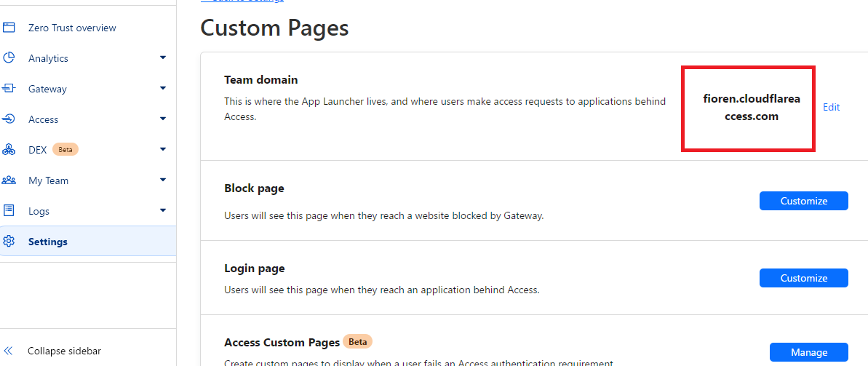
Task: Customize the Block page
Action: pos(804,201)
